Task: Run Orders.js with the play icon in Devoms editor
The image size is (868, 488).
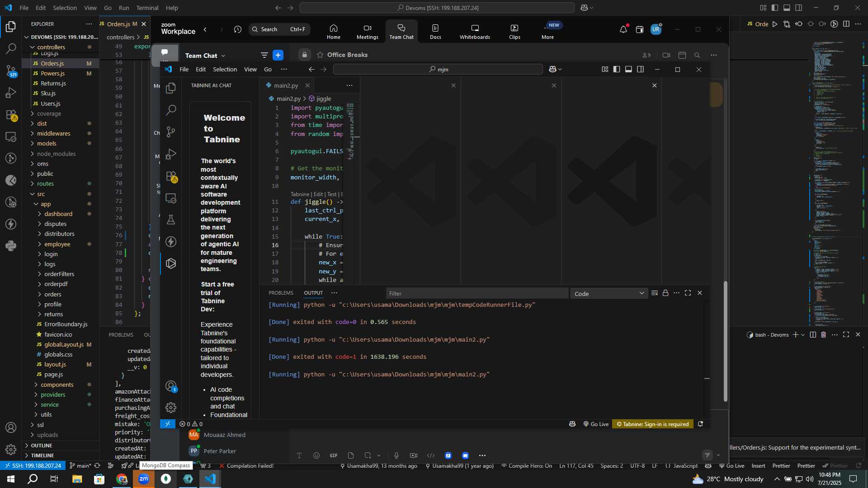Action: (x=775, y=24)
